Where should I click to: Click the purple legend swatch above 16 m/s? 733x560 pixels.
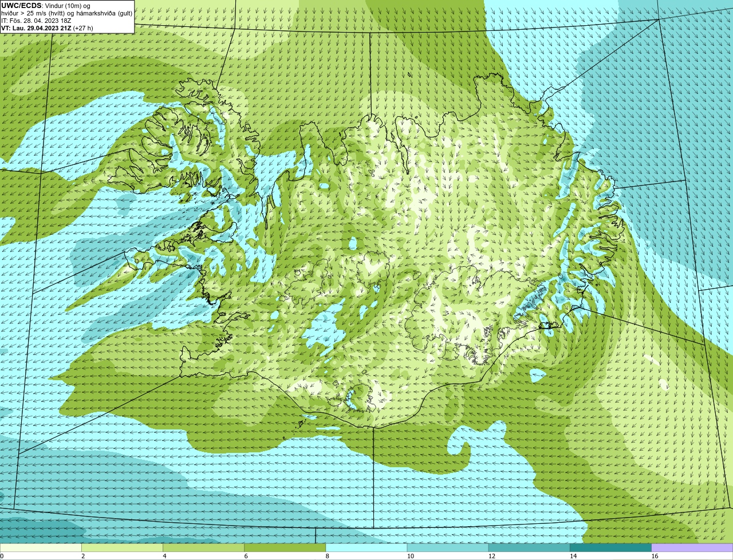[x=692, y=548]
